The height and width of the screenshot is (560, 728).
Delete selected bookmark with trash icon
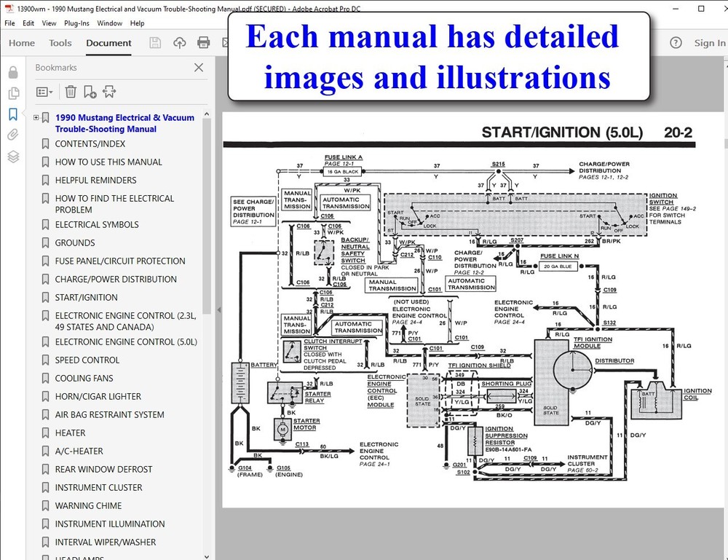pos(71,92)
